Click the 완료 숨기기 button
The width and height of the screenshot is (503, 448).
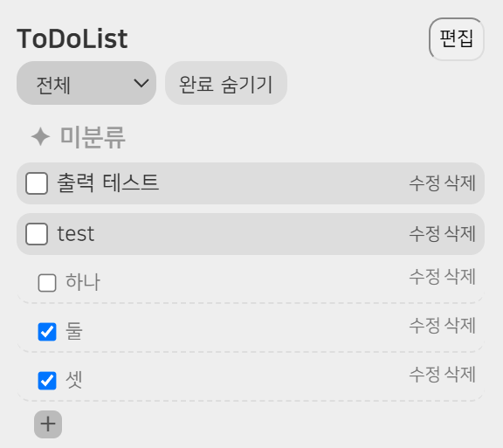coord(226,83)
